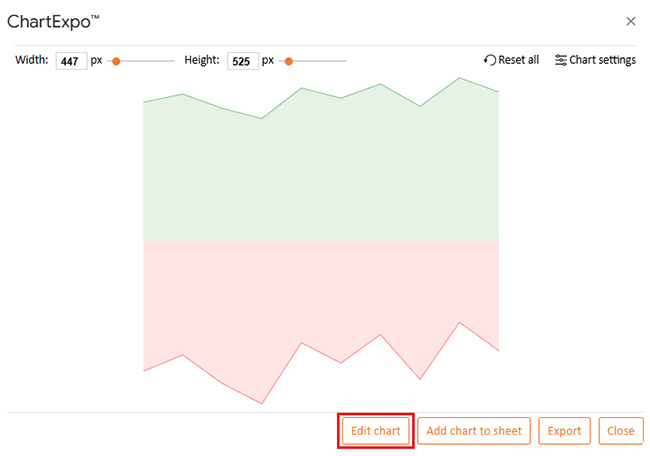Add chart to sheet

tap(474, 431)
